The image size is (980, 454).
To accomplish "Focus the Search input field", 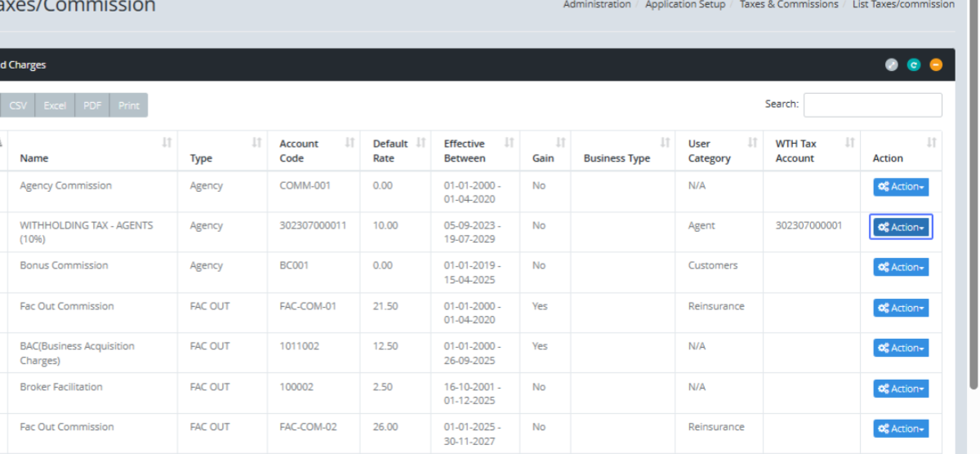I will click(x=872, y=105).
